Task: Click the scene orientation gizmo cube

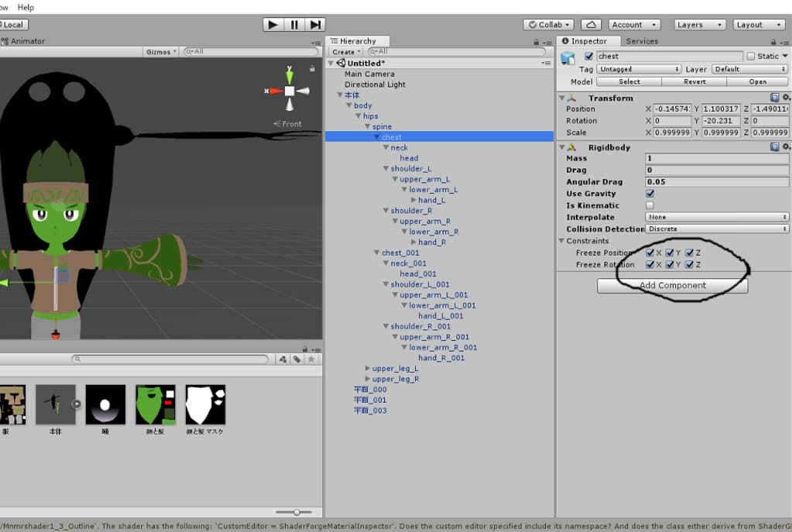Action: click(x=289, y=91)
